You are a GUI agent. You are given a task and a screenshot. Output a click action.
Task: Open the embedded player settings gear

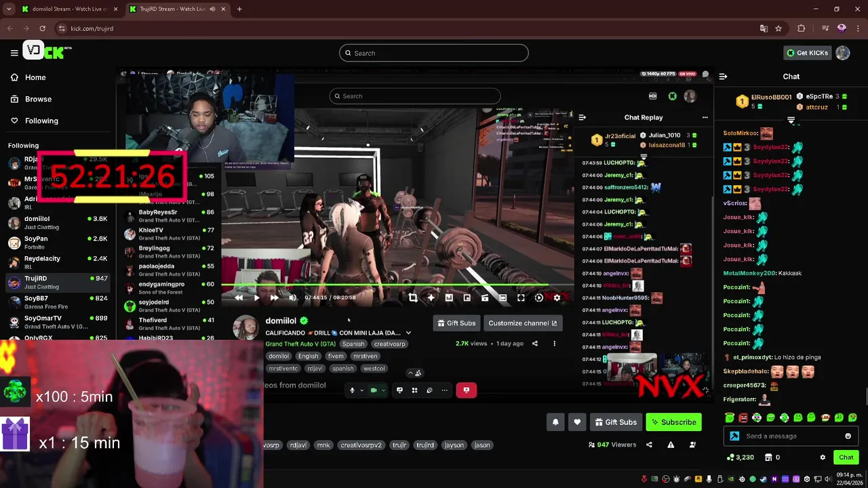click(557, 298)
